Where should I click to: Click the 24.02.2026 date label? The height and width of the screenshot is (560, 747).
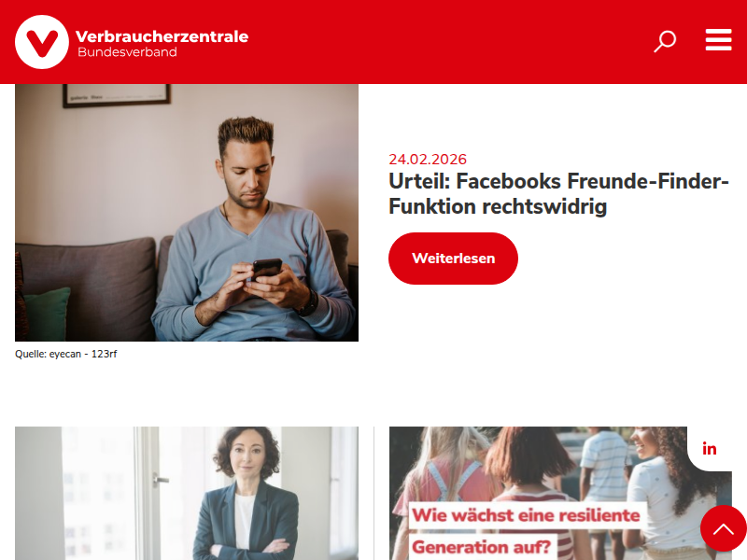pos(428,160)
